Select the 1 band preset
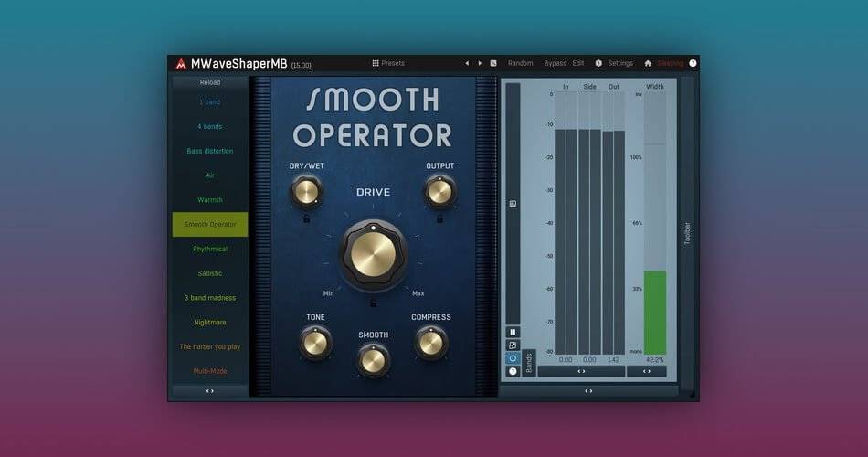868x457 pixels. click(x=210, y=102)
